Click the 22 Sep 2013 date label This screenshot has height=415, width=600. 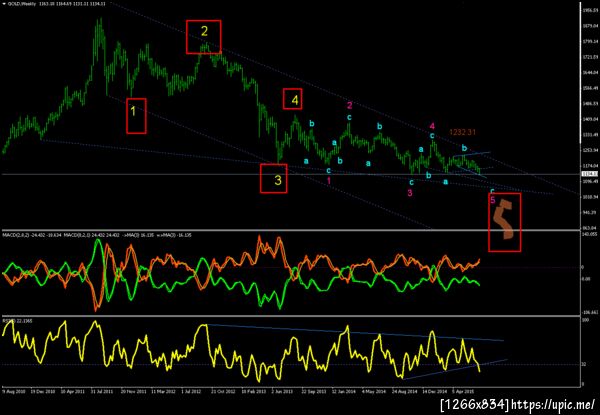click(314, 392)
